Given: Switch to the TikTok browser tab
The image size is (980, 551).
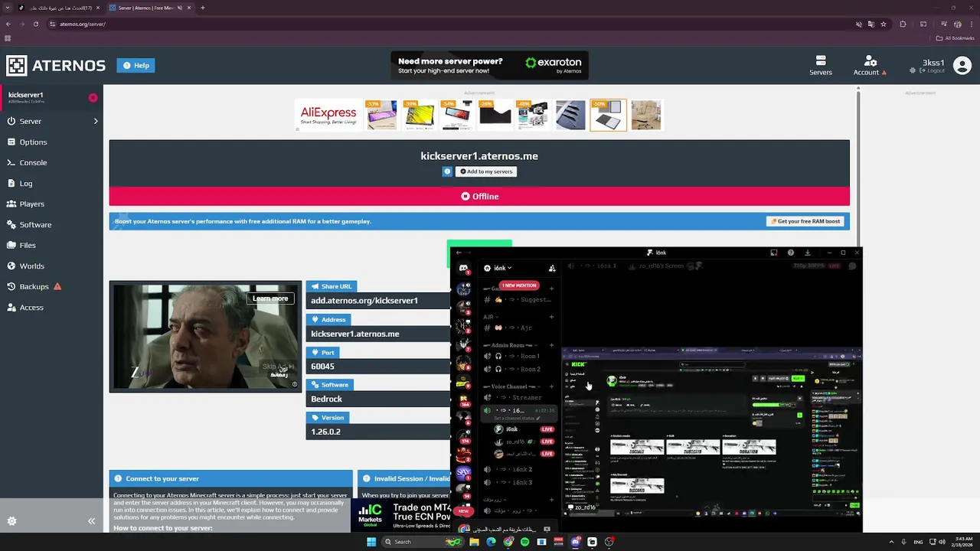Looking at the screenshot, I should coord(59,8).
